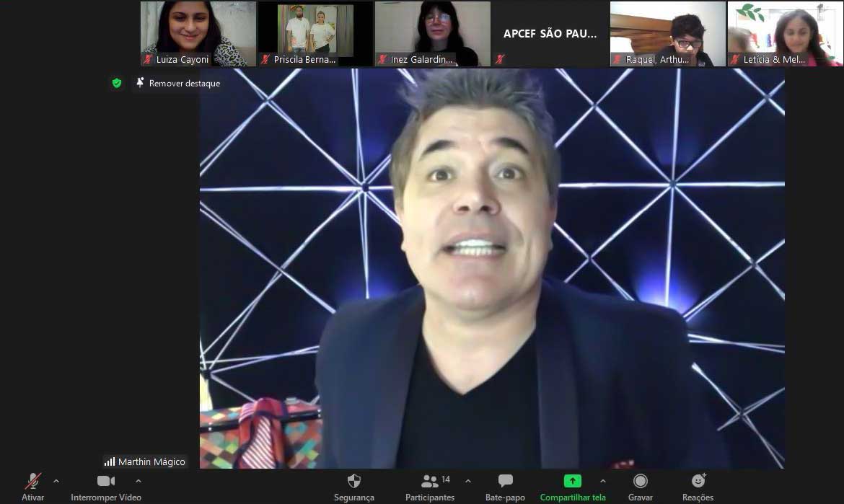Unmute microphone with Ativar icon
Viewport: 844px width, 504px height.
pos(33,482)
